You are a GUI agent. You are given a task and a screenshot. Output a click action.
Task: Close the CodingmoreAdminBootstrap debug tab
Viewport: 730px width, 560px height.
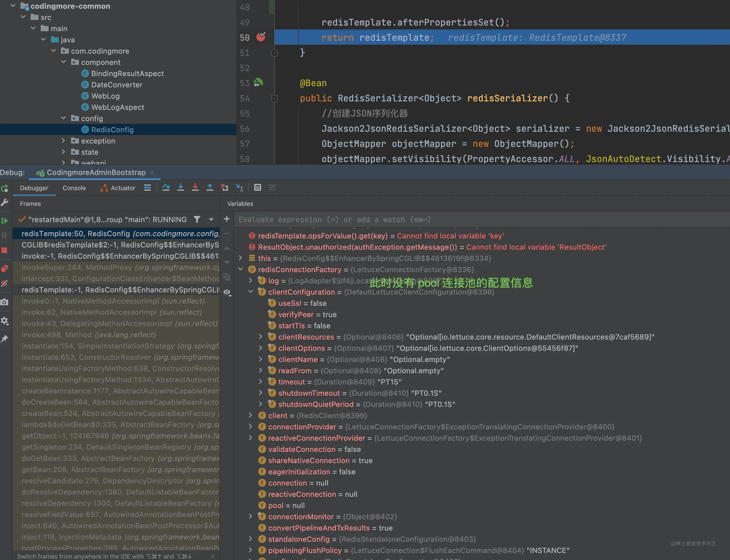click(152, 173)
